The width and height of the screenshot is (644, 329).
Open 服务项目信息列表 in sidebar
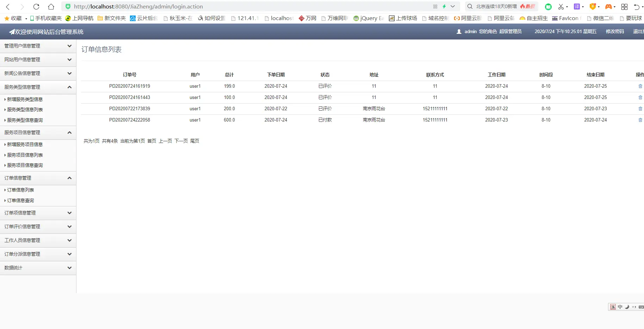[x=25, y=155]
